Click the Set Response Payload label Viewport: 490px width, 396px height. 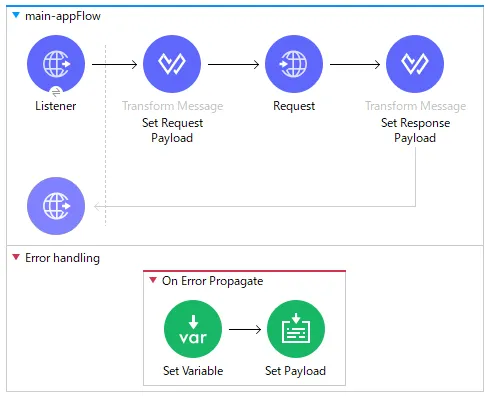[x=415, y=130]
